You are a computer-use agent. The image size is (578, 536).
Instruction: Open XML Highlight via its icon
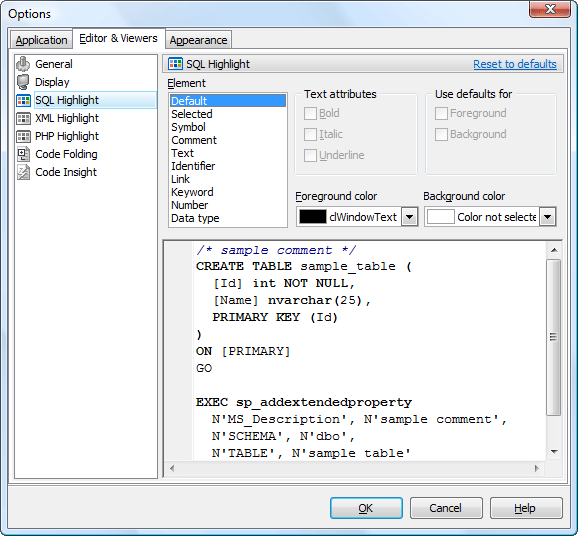[23, 118]
